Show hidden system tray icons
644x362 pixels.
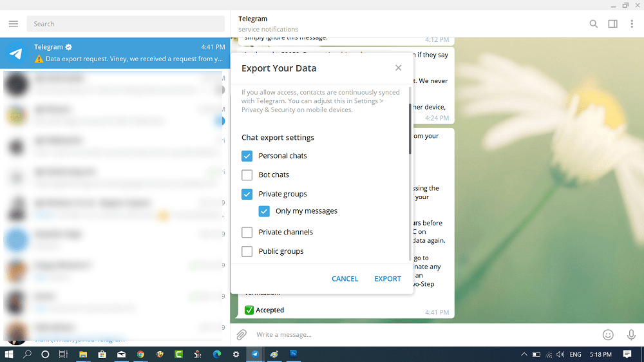[524, 354]
